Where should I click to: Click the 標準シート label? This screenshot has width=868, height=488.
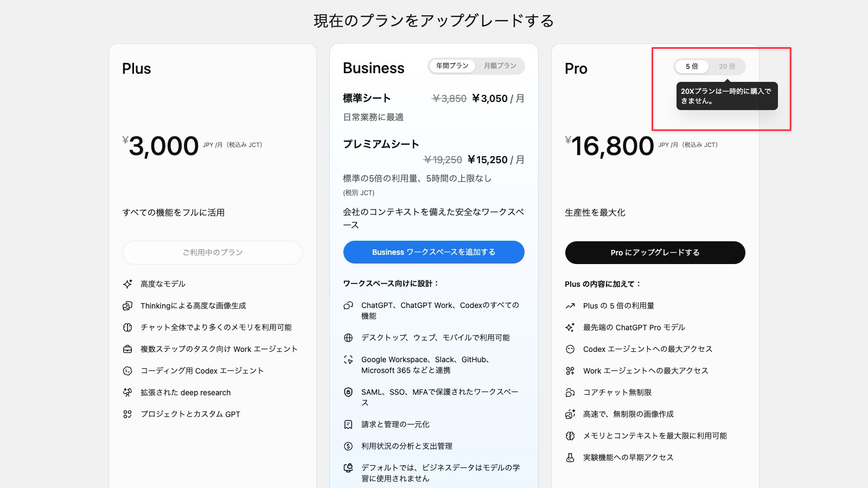367,98
